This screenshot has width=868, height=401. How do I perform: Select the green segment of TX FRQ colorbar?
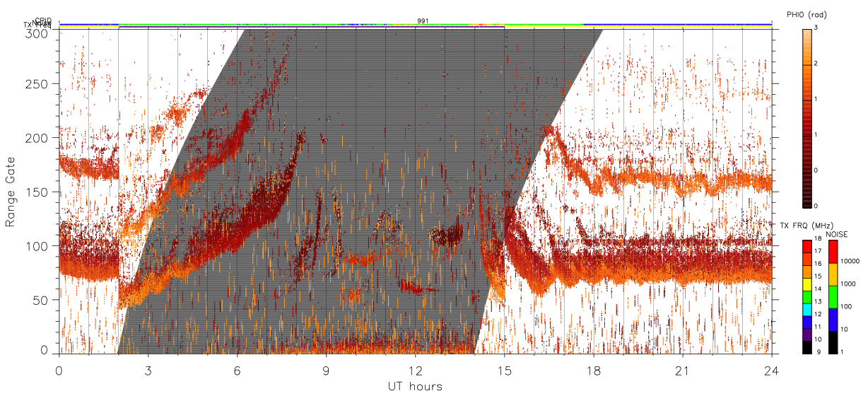pos(807,296)
